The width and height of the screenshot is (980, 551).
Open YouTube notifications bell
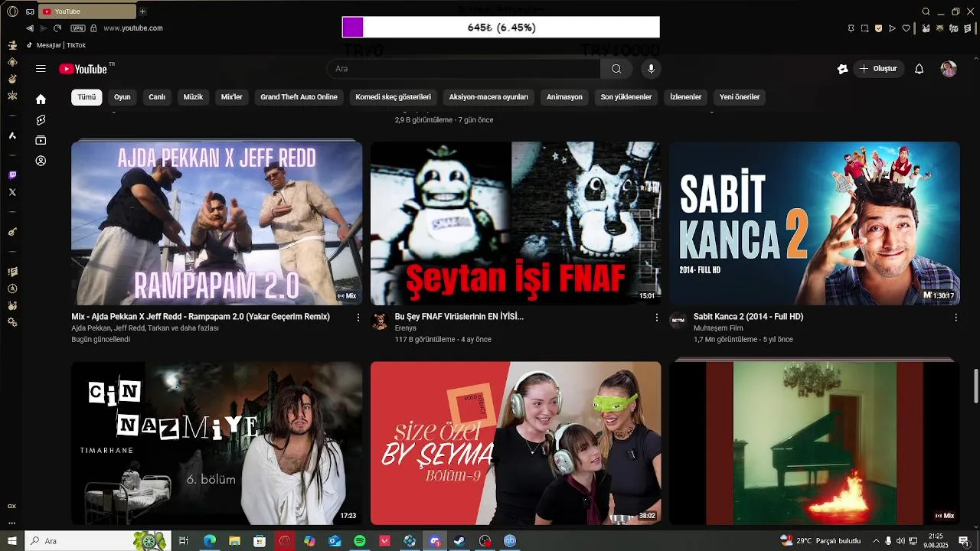pos(920,69)
